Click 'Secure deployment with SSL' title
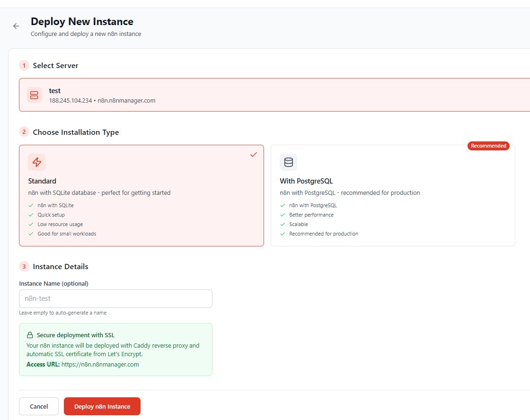Screen dimensions: 530x420 pyautogui.click(x=76, y=335)
